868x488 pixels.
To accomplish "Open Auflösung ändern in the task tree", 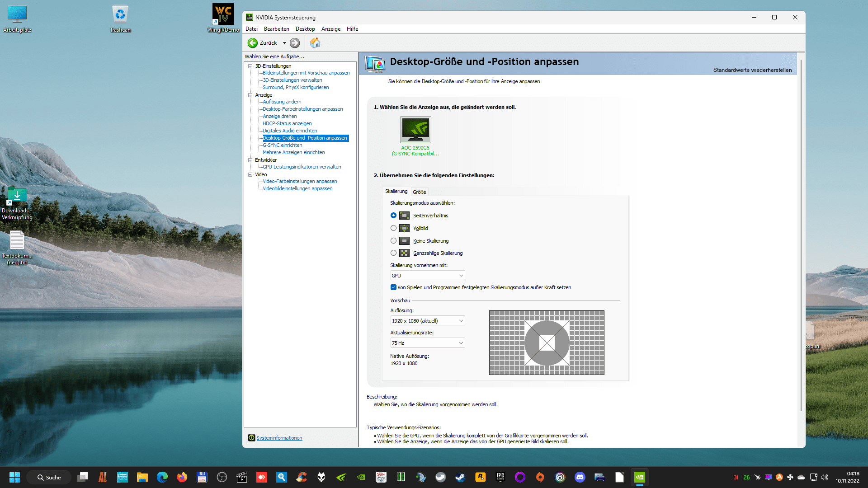I will click(282, 102).
